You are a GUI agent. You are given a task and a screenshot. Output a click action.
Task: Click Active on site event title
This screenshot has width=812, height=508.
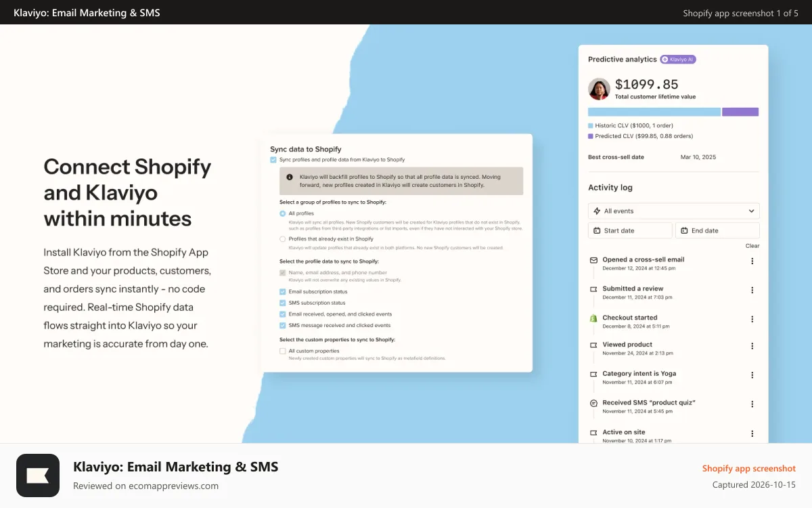pyautogui.click(x=624, y=432)
